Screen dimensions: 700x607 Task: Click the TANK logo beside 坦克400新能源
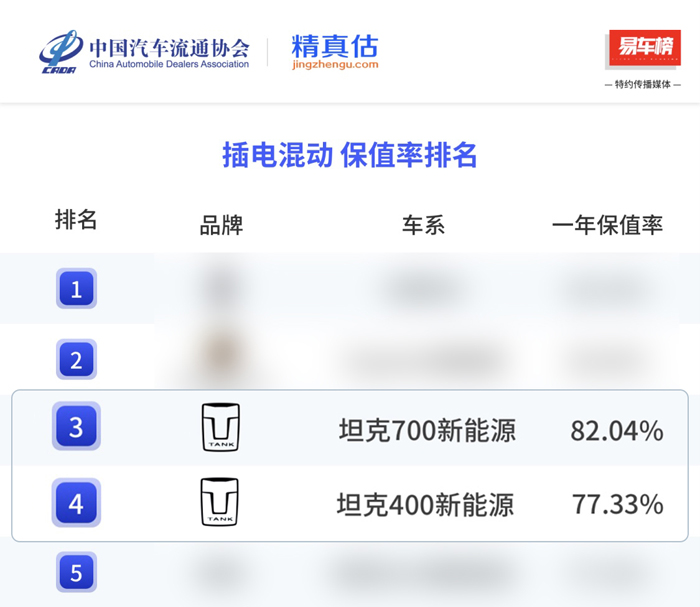click(220, 502)
